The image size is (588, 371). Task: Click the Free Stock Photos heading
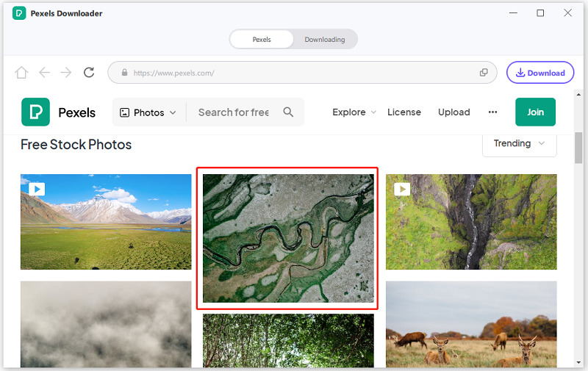(76, 145)
